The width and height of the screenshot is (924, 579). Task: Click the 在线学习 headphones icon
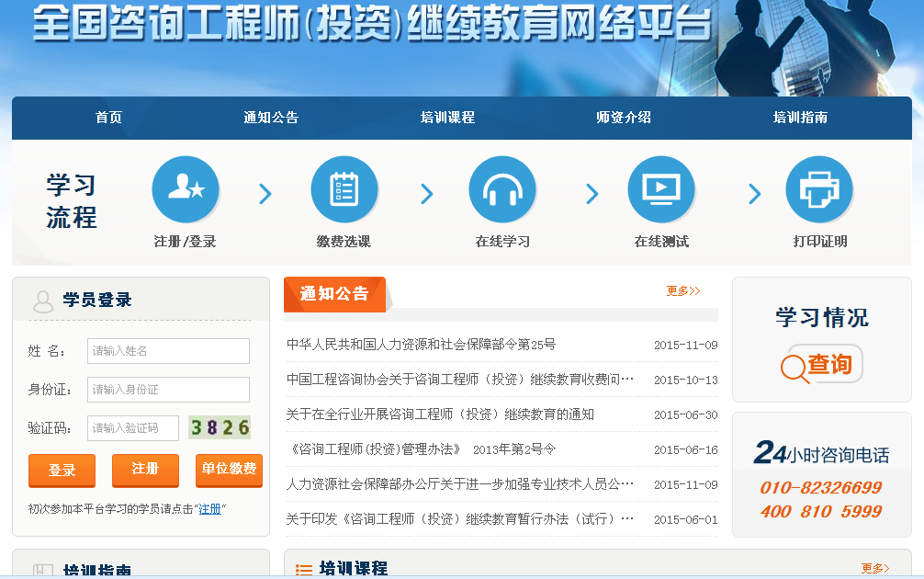(x=502, y=190)
